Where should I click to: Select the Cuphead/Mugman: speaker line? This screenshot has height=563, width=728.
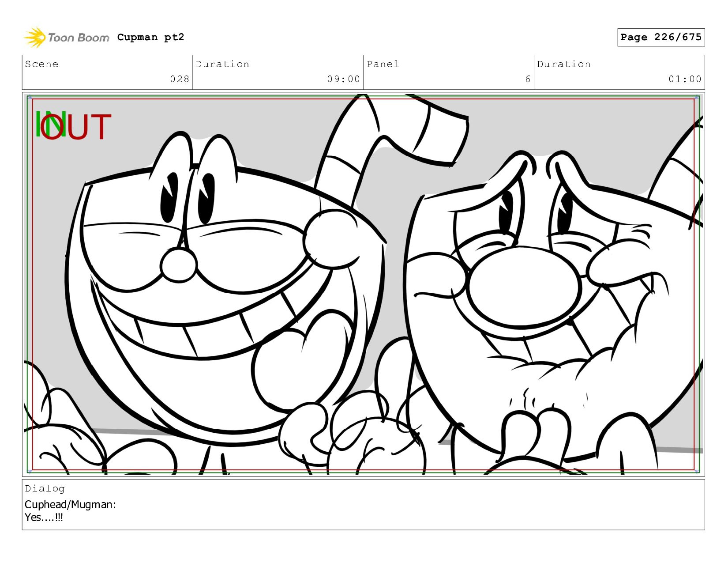pos(70,504)
